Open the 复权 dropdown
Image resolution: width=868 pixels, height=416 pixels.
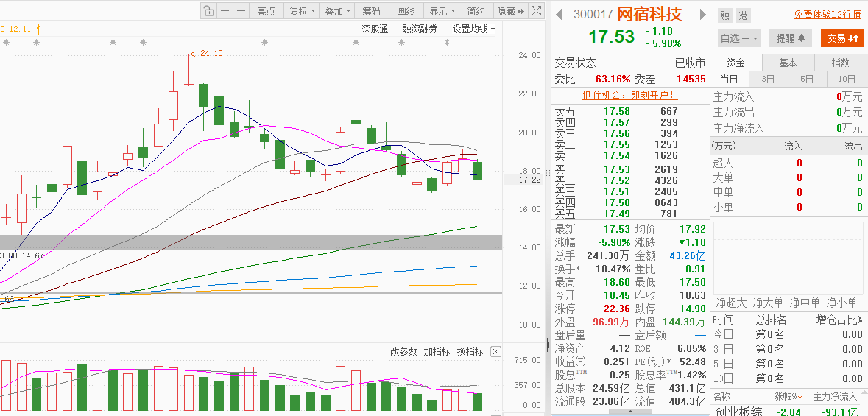tap(302, 10)
